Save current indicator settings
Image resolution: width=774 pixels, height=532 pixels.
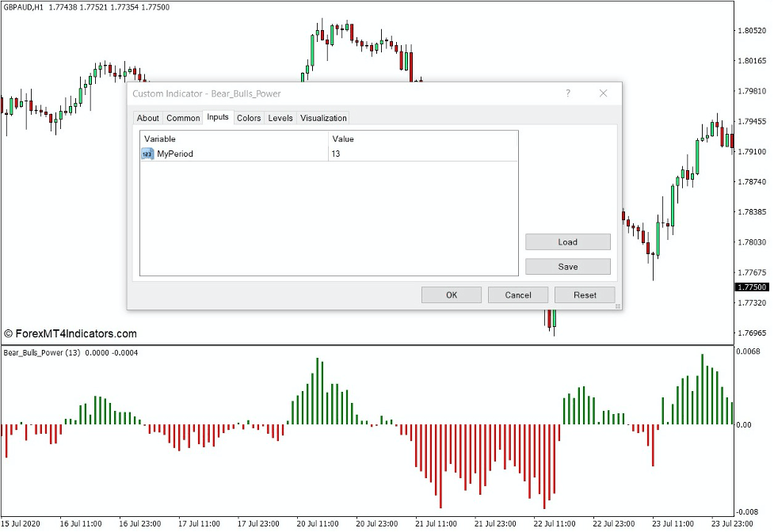[x=567, y=266]
